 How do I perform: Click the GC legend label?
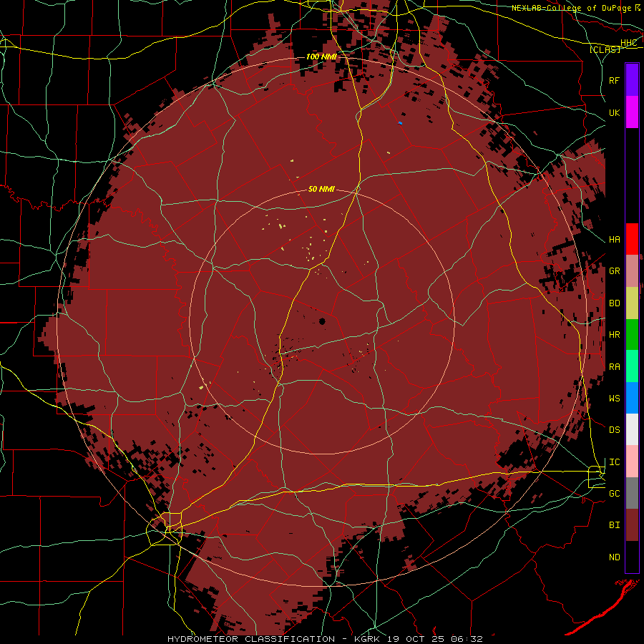point(614,494)
